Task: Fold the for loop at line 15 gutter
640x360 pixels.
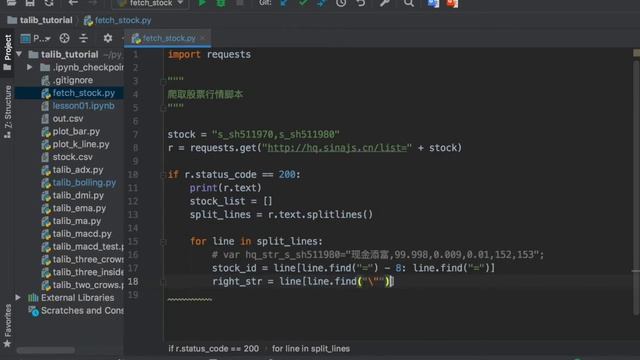Action: tap(163, 242)
